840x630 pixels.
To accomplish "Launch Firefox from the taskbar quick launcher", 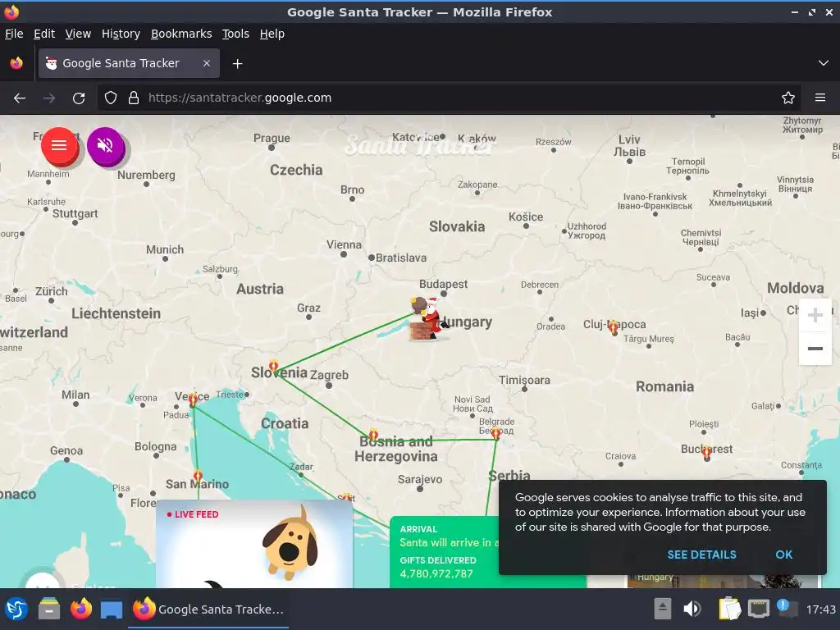I will click(x=81, y=609).
